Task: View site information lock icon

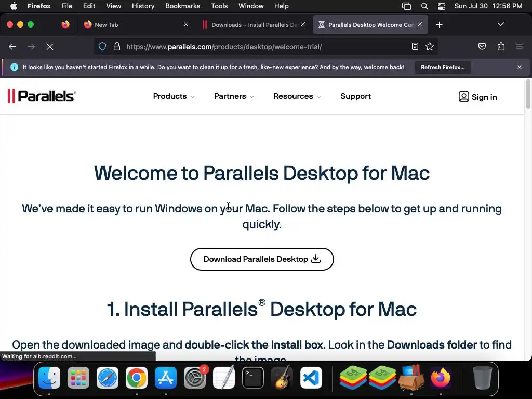Action: [117, 46]
